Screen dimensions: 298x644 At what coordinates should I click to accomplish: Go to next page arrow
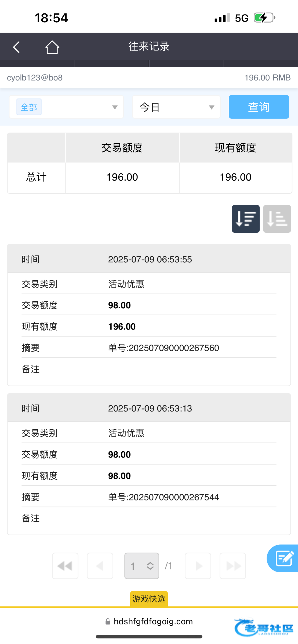coord(198,566)
